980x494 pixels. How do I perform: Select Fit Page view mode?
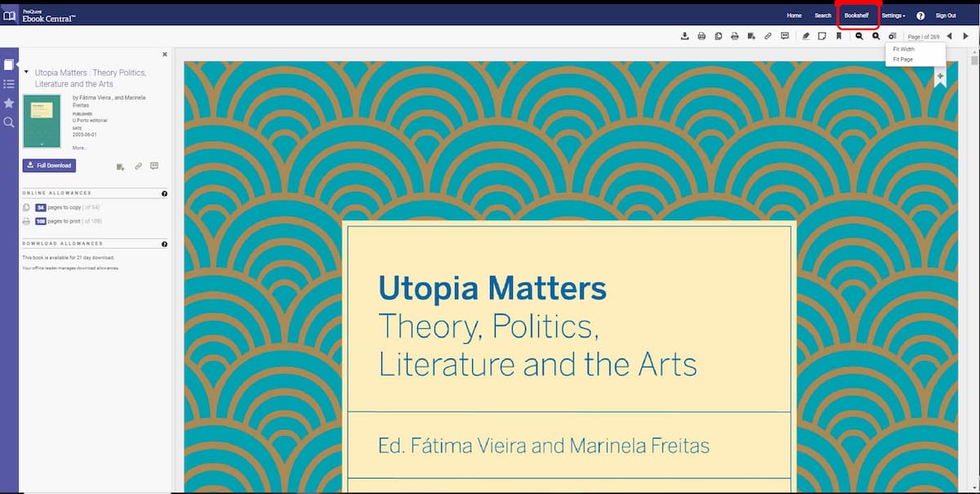[901, 59]
